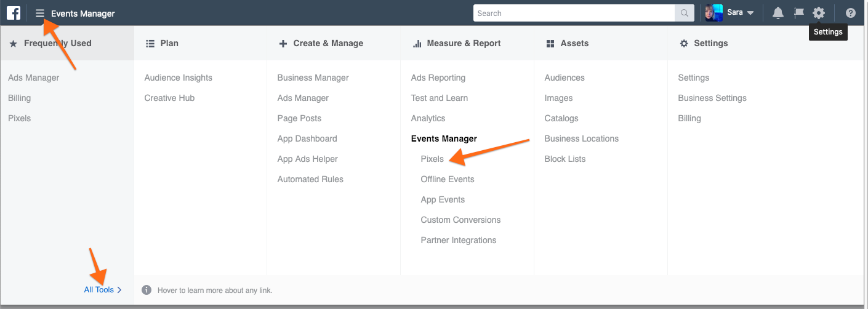
Task: Select the Frequently Used column header
Action: [67, 43]
